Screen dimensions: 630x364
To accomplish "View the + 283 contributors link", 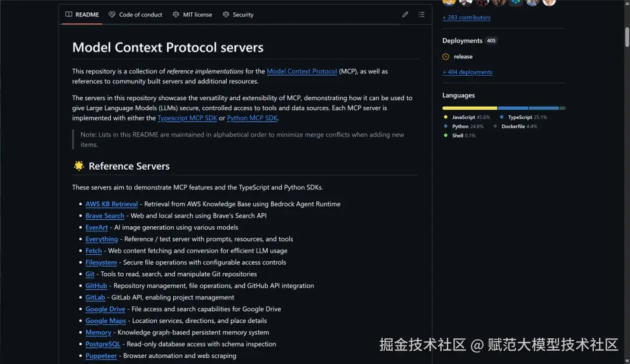I will tap(466, 17).
